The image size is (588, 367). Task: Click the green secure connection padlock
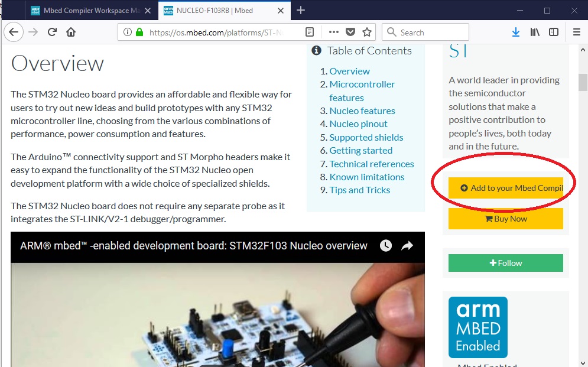click(139, 33)
